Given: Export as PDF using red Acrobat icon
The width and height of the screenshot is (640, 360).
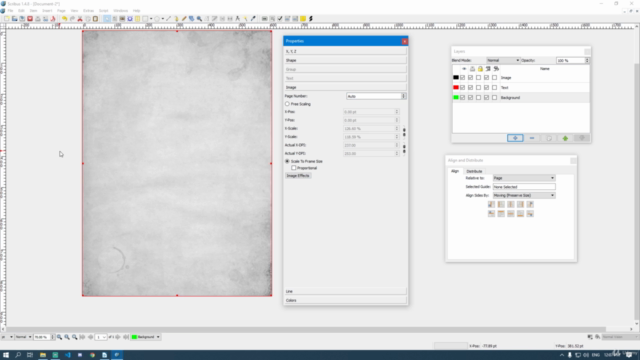Looking at the screenshot, I should (x=53, y=19).
